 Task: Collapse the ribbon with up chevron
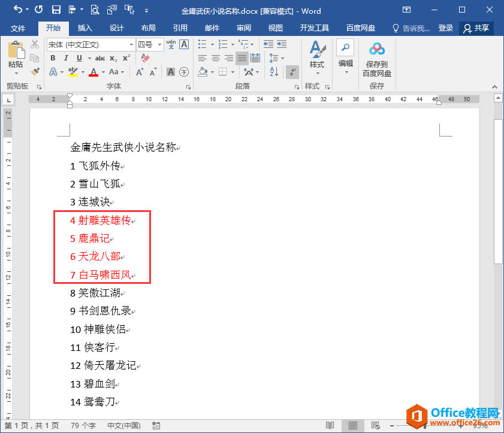pos(494,87)
